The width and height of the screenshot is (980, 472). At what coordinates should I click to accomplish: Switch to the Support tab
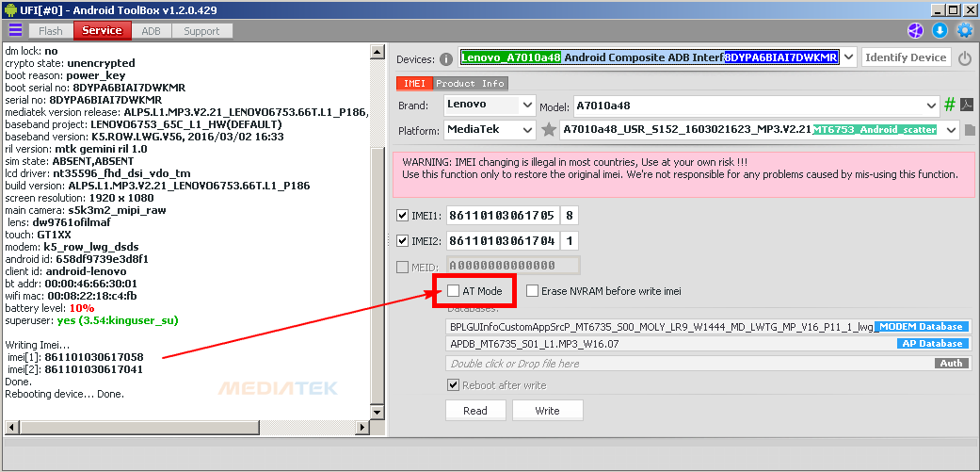click(x=201, y=31)
